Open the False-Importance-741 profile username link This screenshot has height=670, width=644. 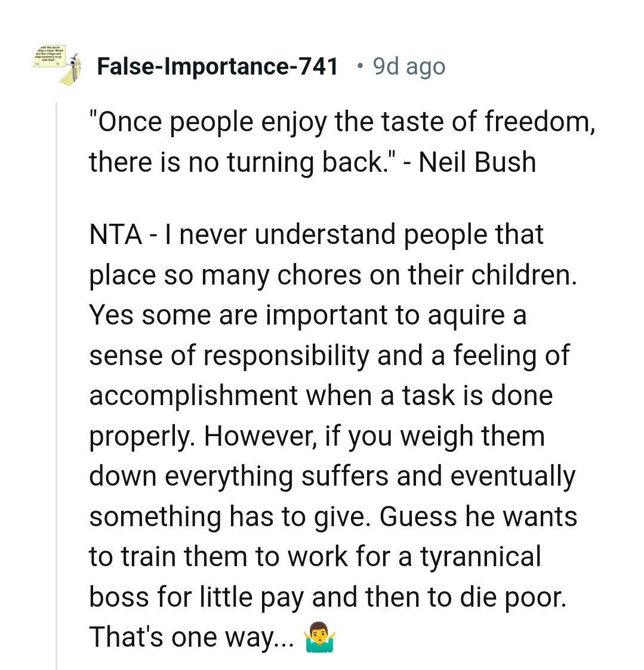coord(218,66)
